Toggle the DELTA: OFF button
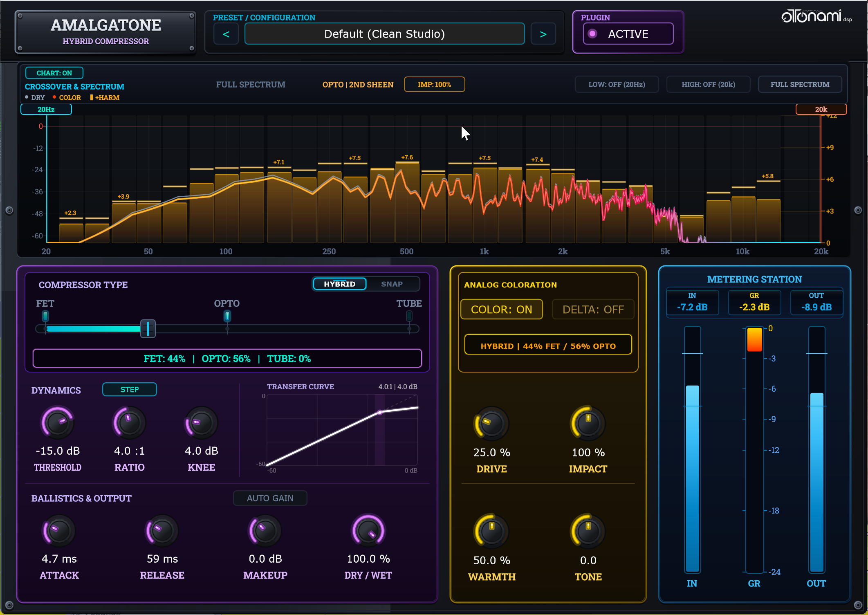The width and height of the screenshot is (868, 615). 593,309
